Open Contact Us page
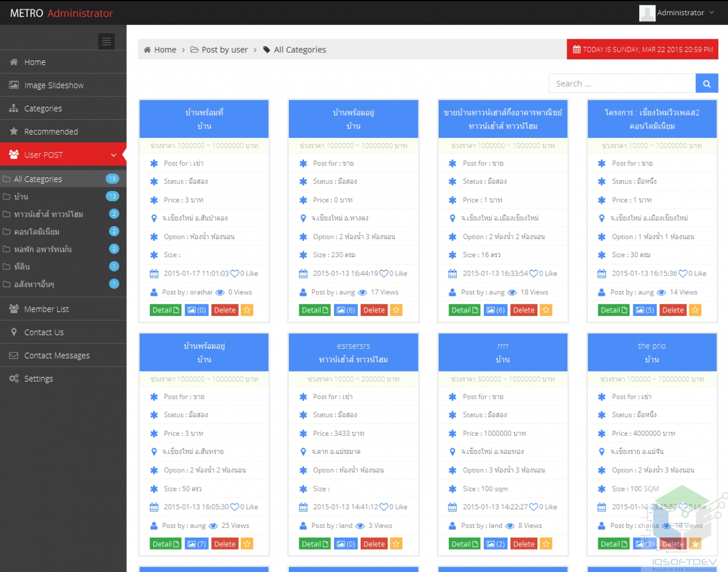Viewport: 728px width, 572px height. click(x=63, y=332)
